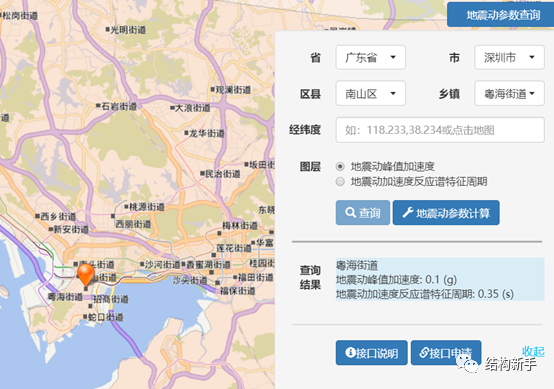
Task: Click the wrench icon on 地震动参数计算 button
Action: pos(408,212)
